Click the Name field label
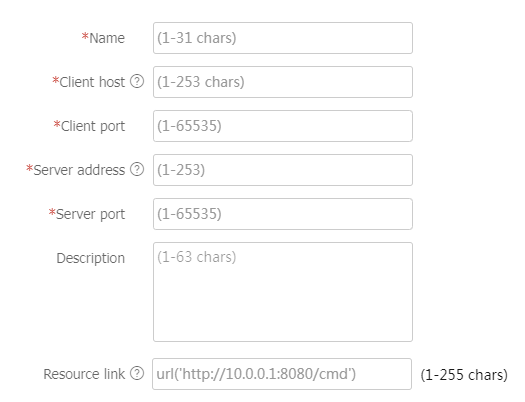 [107, 38]
